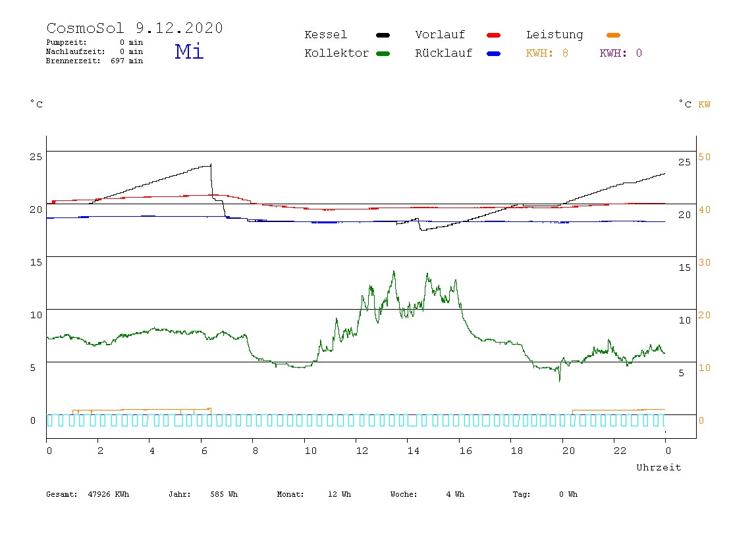
Task: Click 20 on the right black °C scale
Action: point(685,215)
